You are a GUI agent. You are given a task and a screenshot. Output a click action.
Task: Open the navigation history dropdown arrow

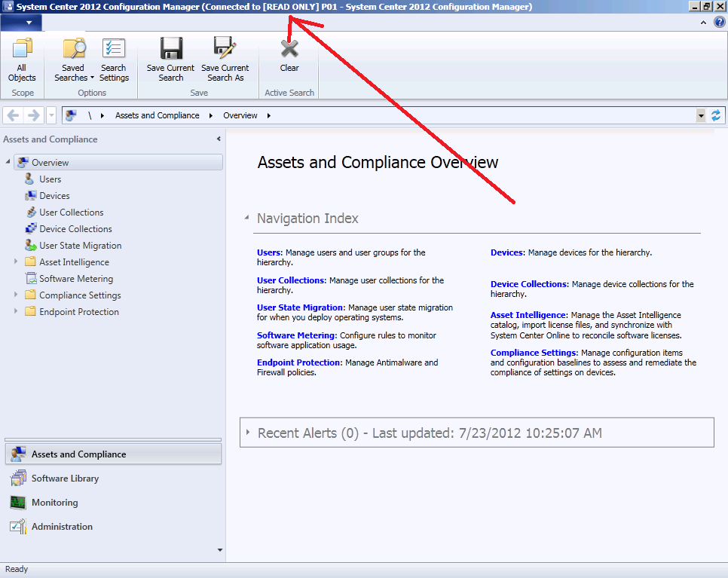pos(51,115)
